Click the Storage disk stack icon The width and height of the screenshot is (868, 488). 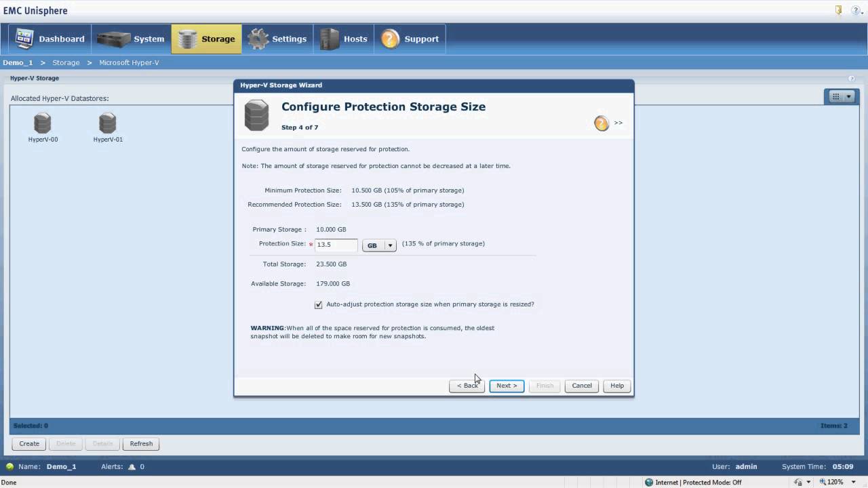click(188, 39)
